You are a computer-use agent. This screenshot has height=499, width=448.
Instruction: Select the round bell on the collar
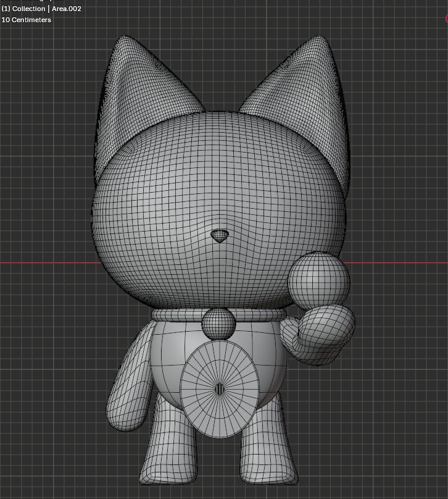[218, 324]
